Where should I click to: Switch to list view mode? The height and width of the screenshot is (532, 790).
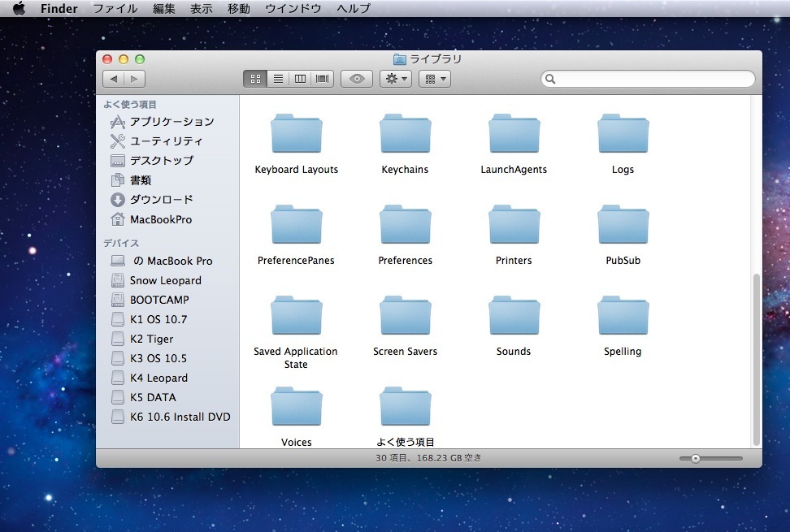278,79
